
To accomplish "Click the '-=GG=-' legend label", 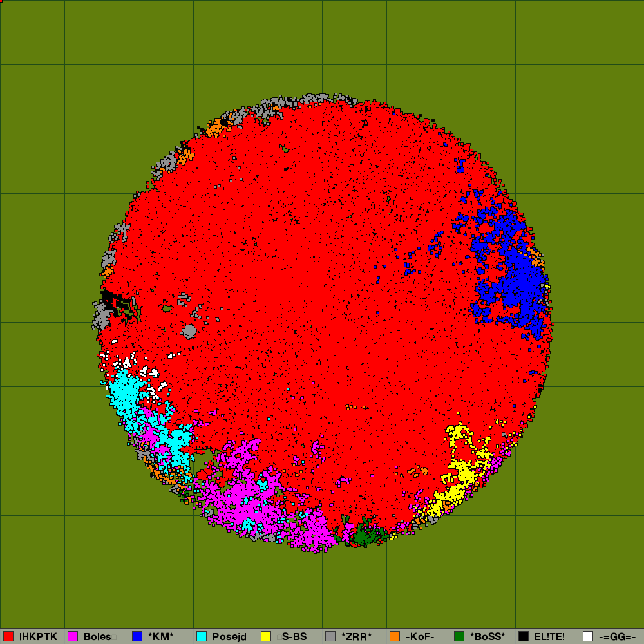I will 618,637.
